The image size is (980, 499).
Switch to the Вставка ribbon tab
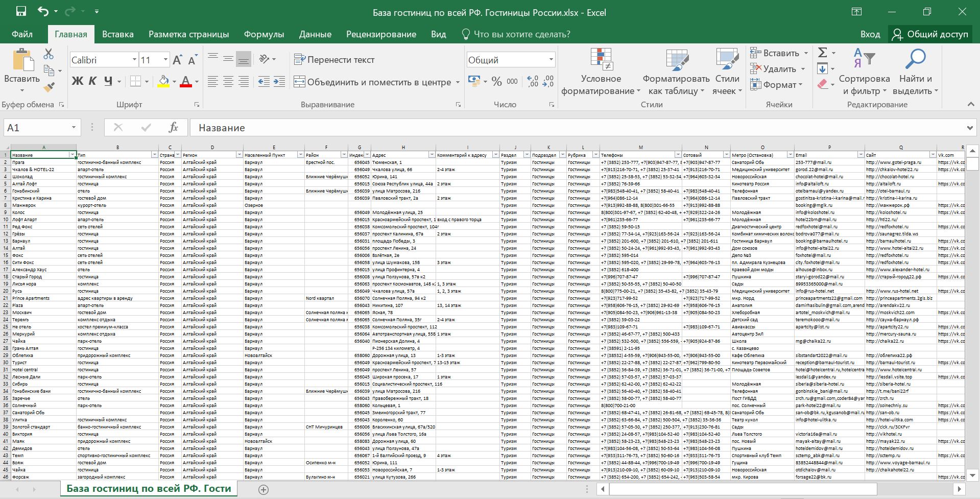pos(117,34)
